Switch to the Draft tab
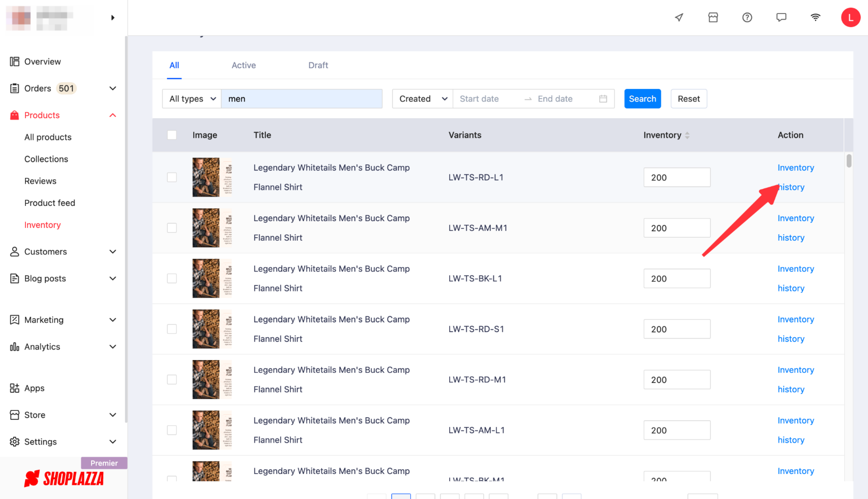Screen dimensions: 868x499 coord(318,65)
